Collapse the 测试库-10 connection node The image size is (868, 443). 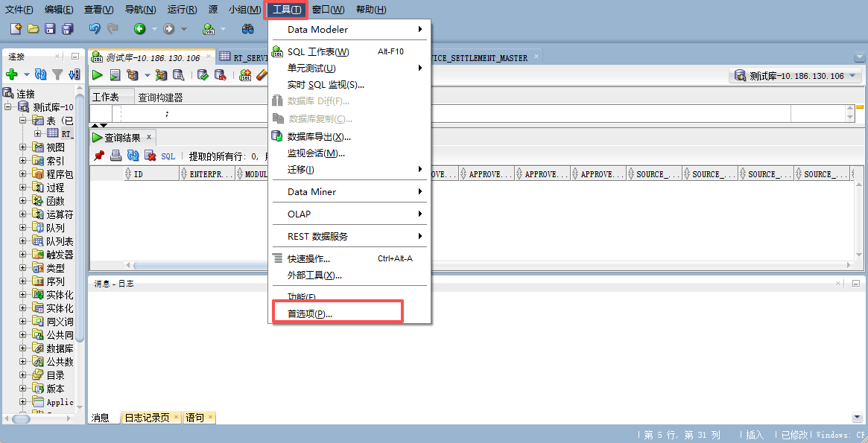click(7, 106)
